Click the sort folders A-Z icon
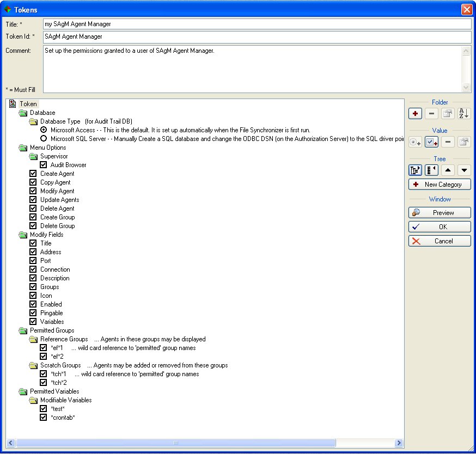This screenshot has height=454, width=476. point(463,113)
